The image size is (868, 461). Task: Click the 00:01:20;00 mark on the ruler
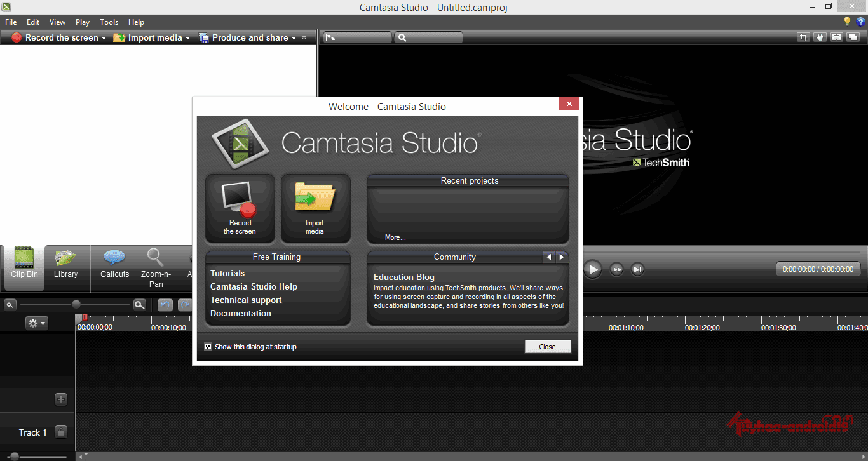click(702, 328)
